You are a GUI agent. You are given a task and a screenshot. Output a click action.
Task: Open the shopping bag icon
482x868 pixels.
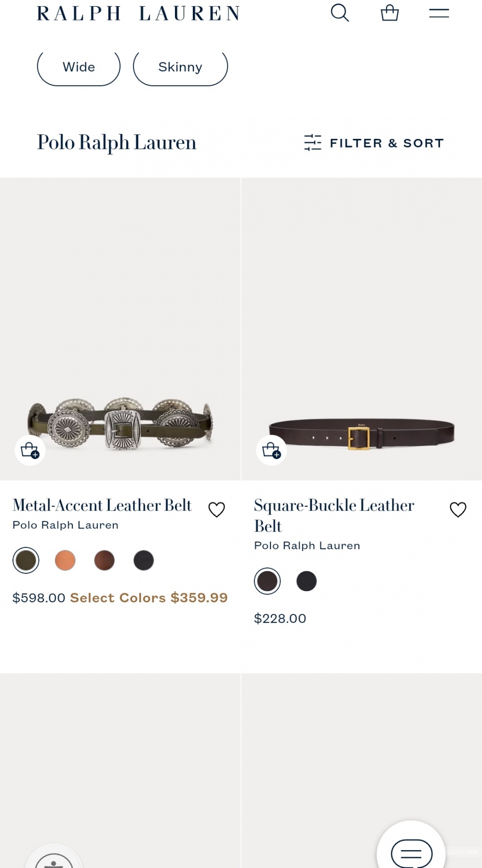[x=390, y=13]
